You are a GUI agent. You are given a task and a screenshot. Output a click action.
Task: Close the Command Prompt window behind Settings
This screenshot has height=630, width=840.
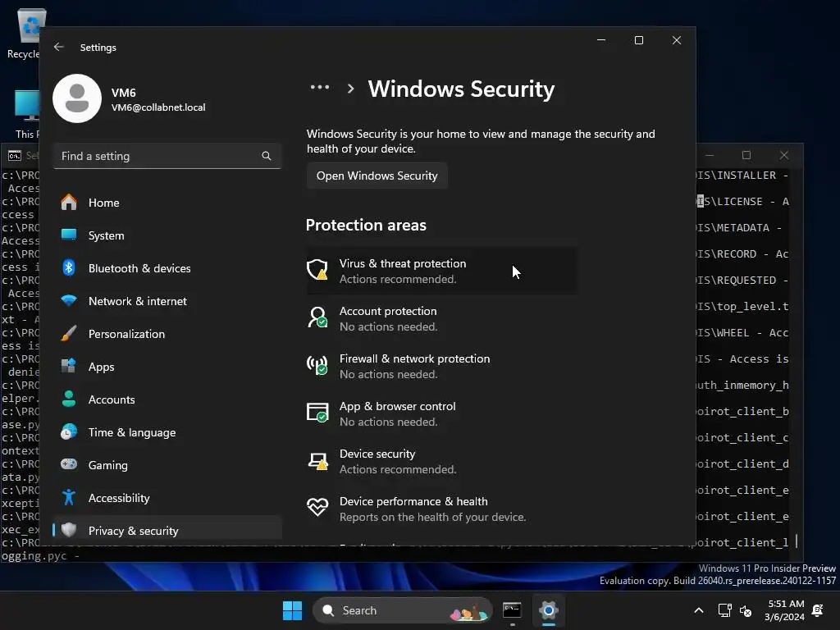(784, 155)
